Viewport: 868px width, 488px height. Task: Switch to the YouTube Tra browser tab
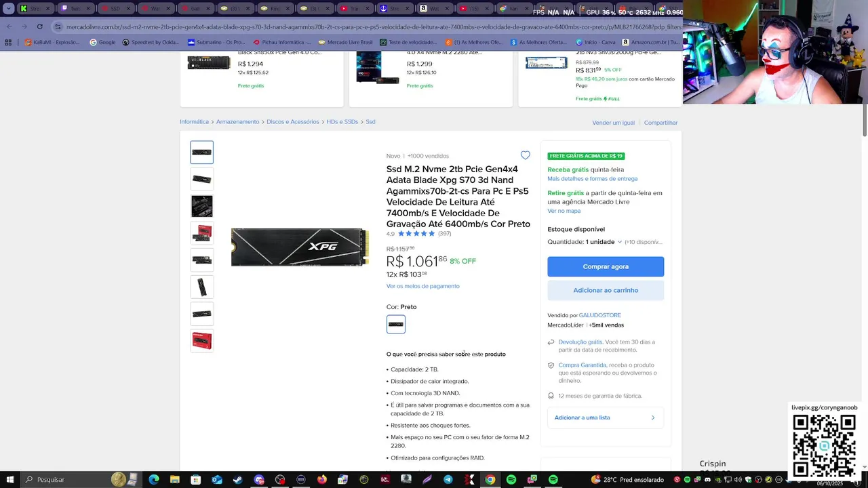[356, 8]
